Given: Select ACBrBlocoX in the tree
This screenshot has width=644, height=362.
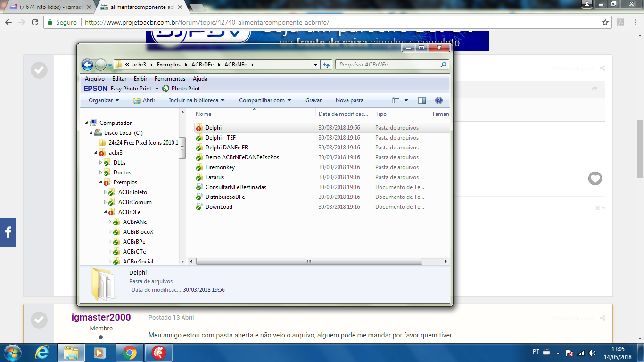Looking at the screenshot, I should (x=138, y=232).
